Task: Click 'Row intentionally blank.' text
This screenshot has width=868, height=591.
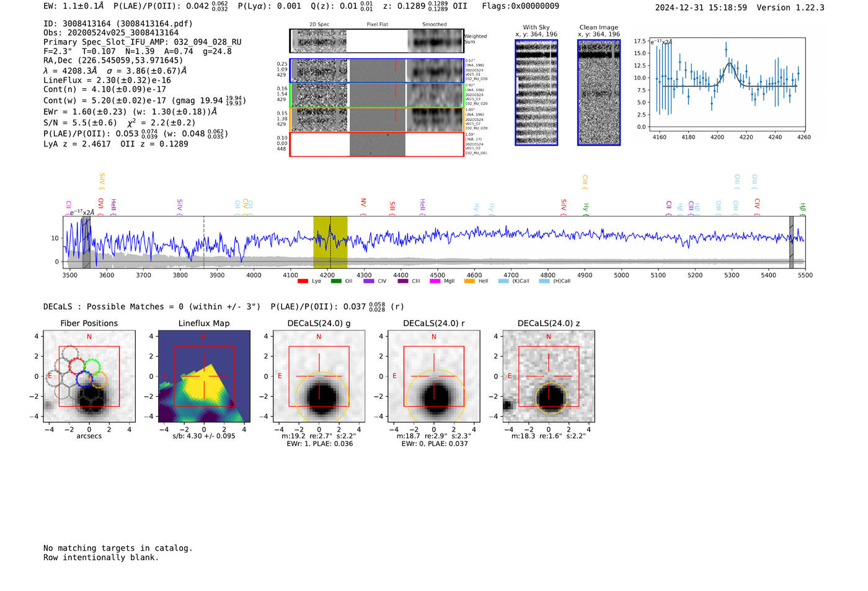Action: tap(101, 558)
